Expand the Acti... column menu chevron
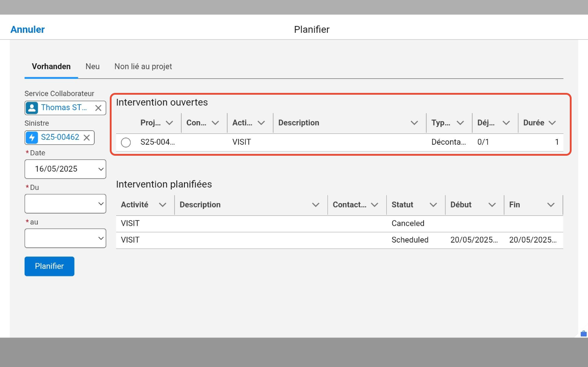This screenshot has width=588, height=367. coord(261,123)
